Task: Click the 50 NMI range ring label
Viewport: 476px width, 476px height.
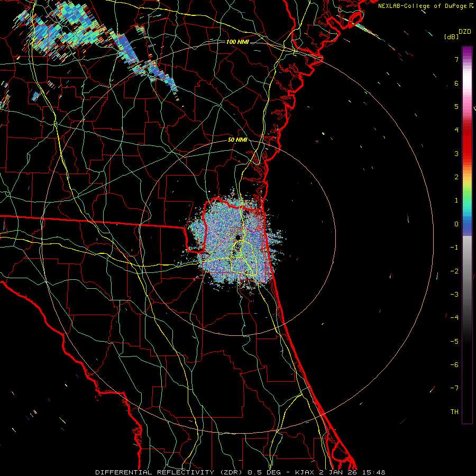Action: coord(237,140)
